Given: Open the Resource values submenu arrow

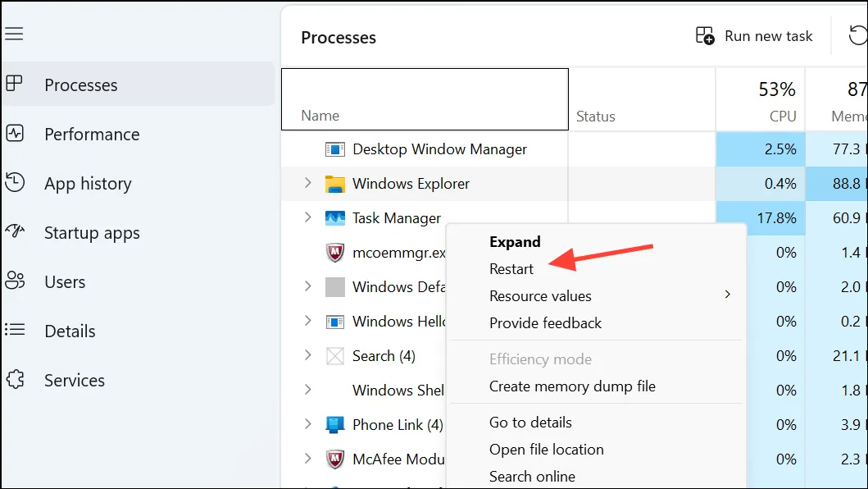Looking at the screenshot, I should [x=727, y=295].
